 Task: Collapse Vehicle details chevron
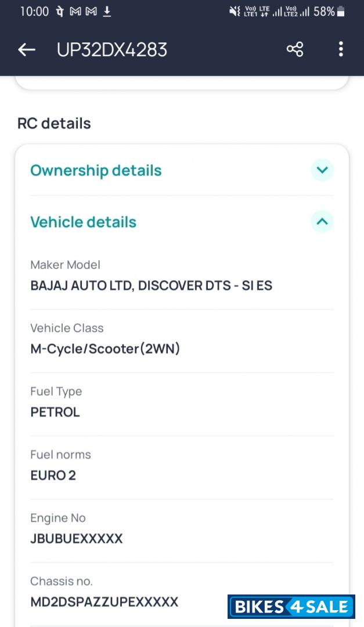click(322, 221)
